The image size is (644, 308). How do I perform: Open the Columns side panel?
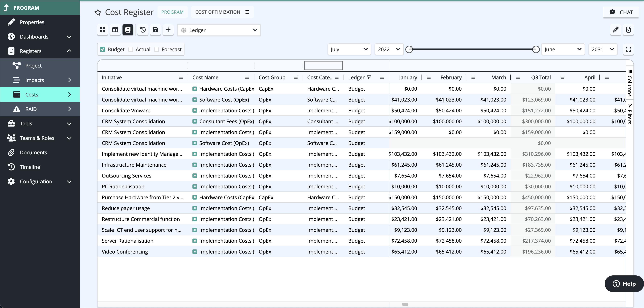tap(630, 83)
